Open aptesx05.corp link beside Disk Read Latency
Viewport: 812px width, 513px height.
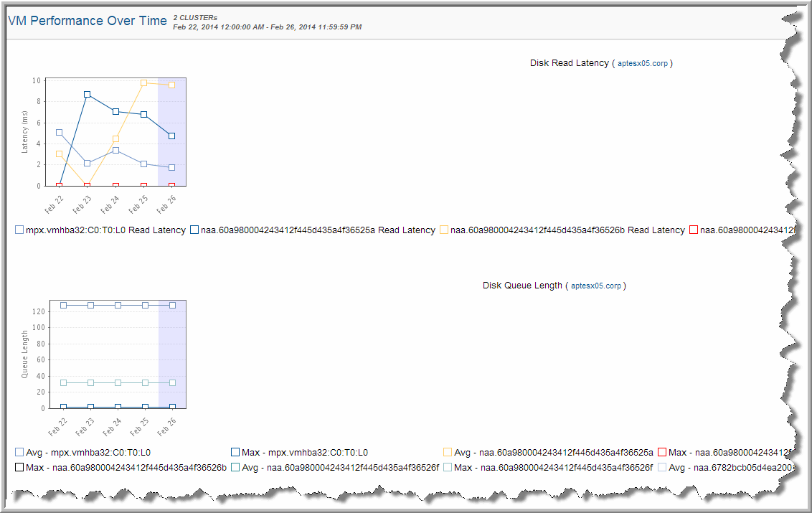click(642, 64)
